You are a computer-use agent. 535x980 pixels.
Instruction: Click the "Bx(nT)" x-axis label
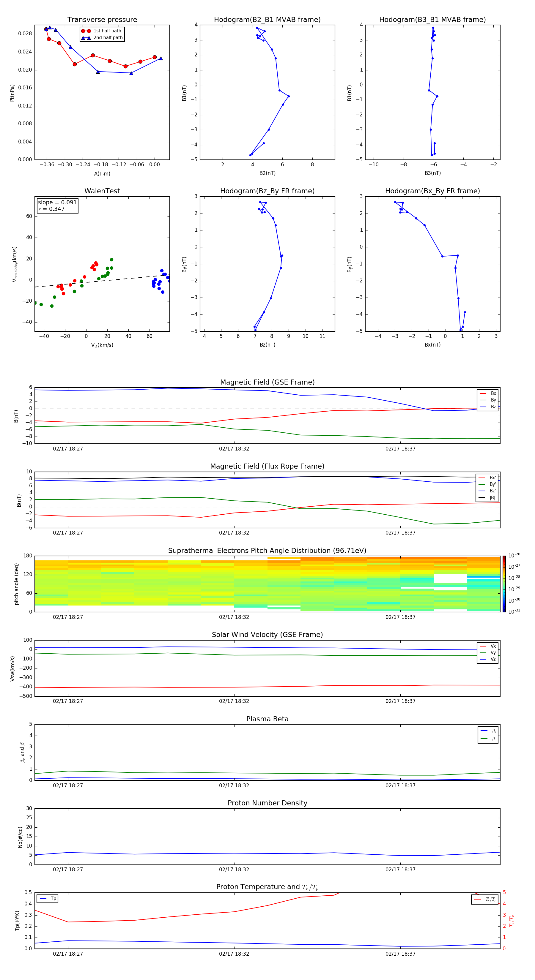pos(432,345)
